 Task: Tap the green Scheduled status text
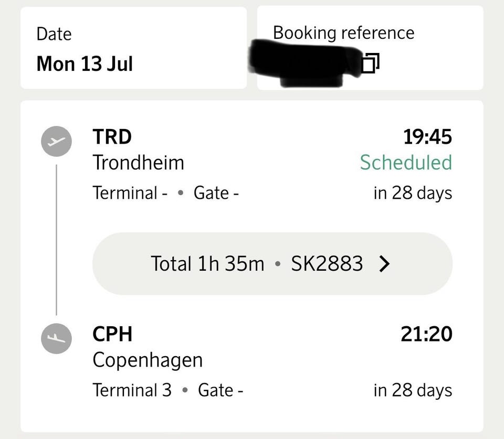(406, 162)
